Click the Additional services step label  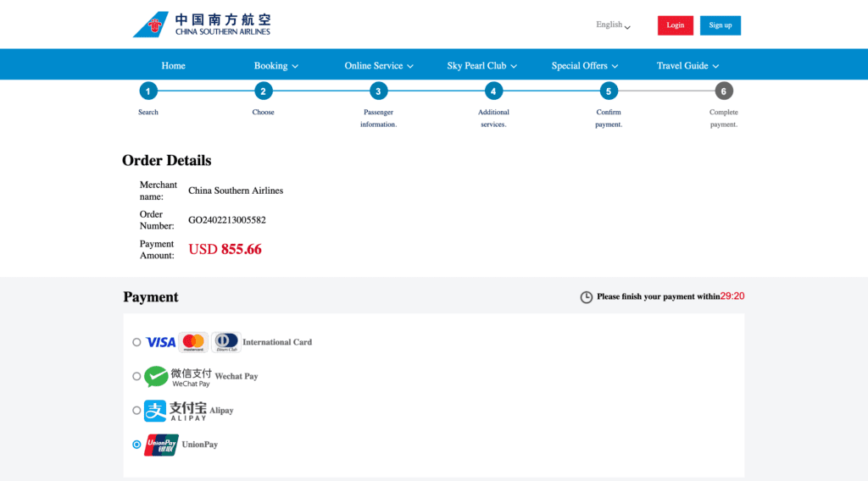point(494,119)
